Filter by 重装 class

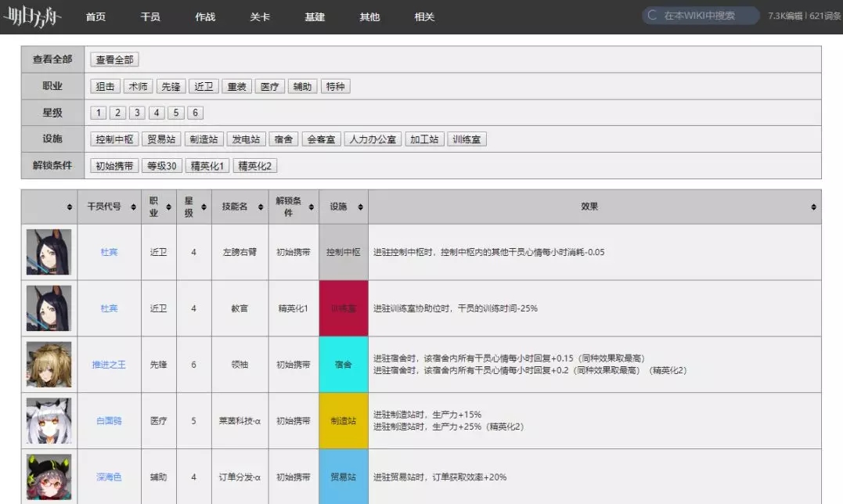click(236, 87)
